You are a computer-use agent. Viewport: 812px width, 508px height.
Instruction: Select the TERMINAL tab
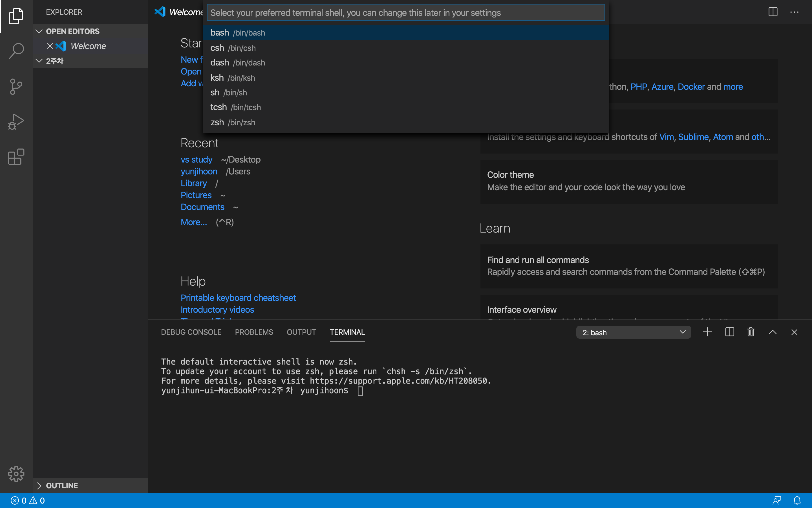(347, 332)
